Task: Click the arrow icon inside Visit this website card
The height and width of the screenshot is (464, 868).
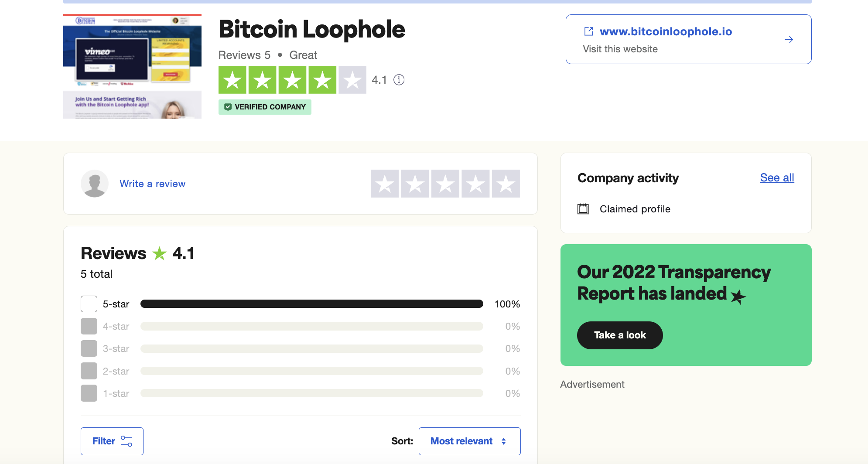Action: 789,39
